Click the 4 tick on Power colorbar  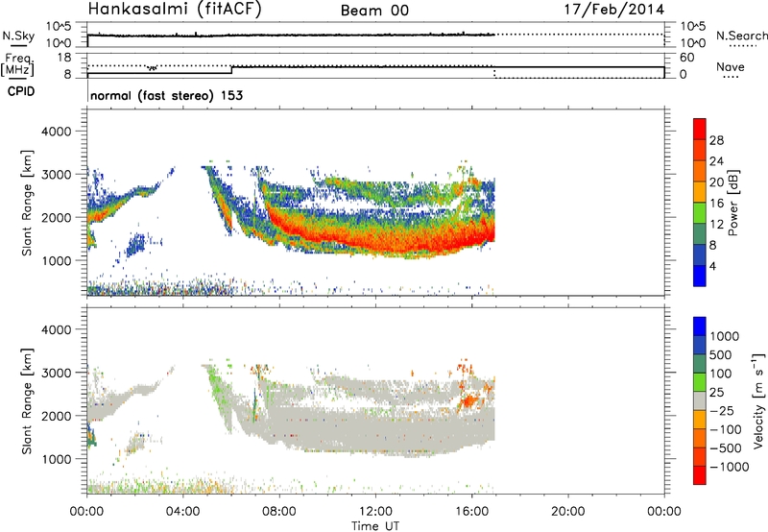(x=712, y=266)
